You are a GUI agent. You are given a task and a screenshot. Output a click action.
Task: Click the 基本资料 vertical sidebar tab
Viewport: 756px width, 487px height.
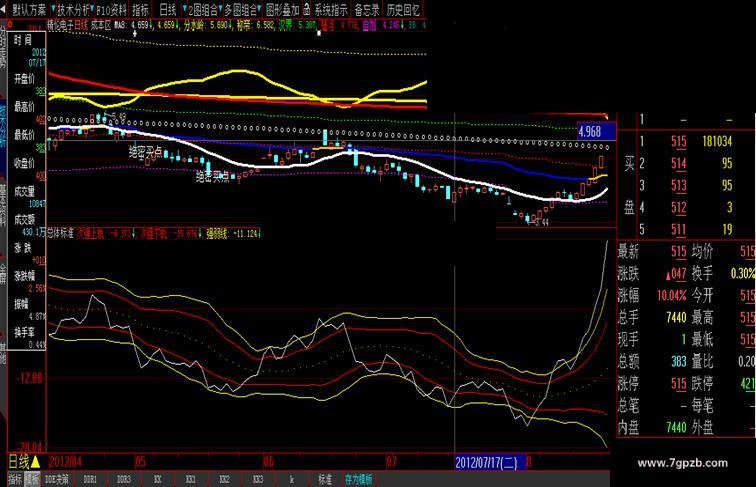click(x=3, y=205)
